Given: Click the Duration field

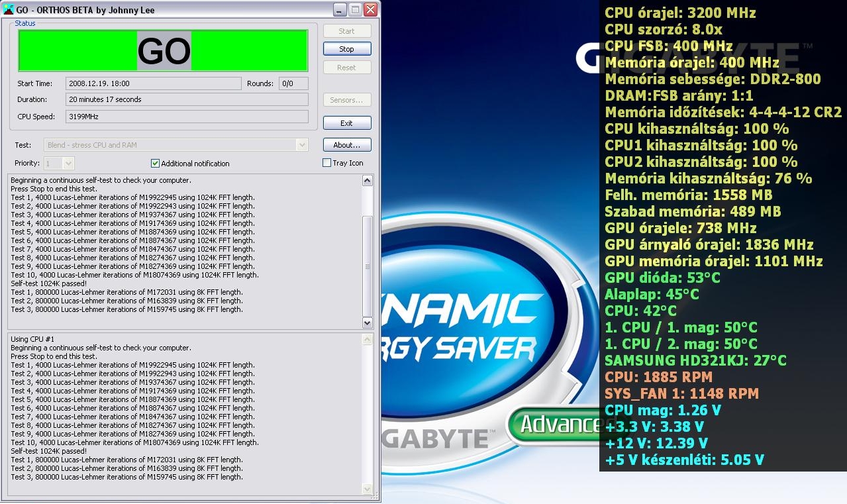Looking at the screenshot, I should (187, 99).
